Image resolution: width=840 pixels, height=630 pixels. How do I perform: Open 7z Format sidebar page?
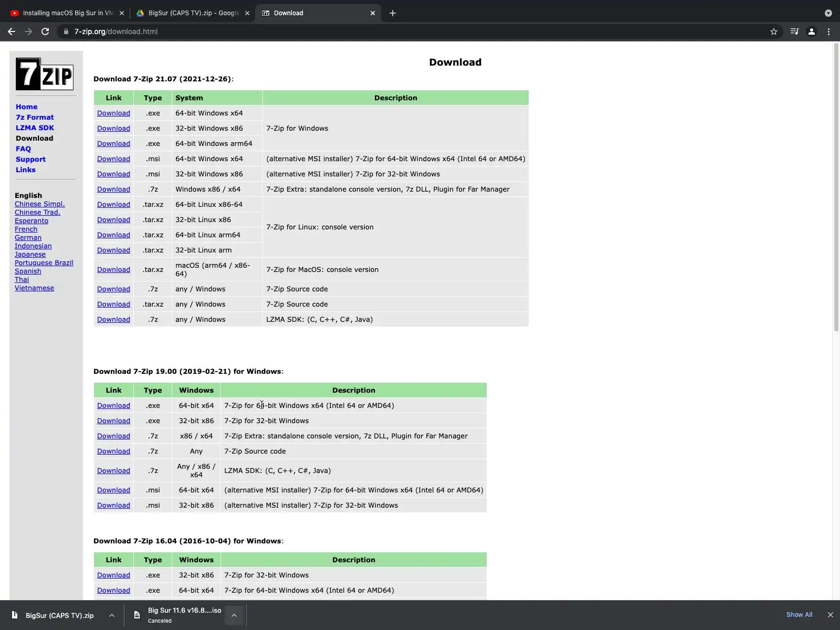pyautogui.click(x=35, y=117)
